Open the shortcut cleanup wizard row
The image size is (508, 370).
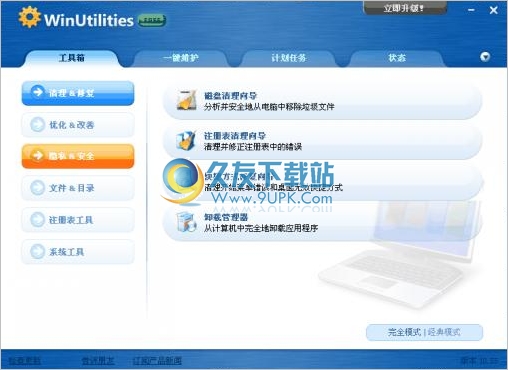323,182
